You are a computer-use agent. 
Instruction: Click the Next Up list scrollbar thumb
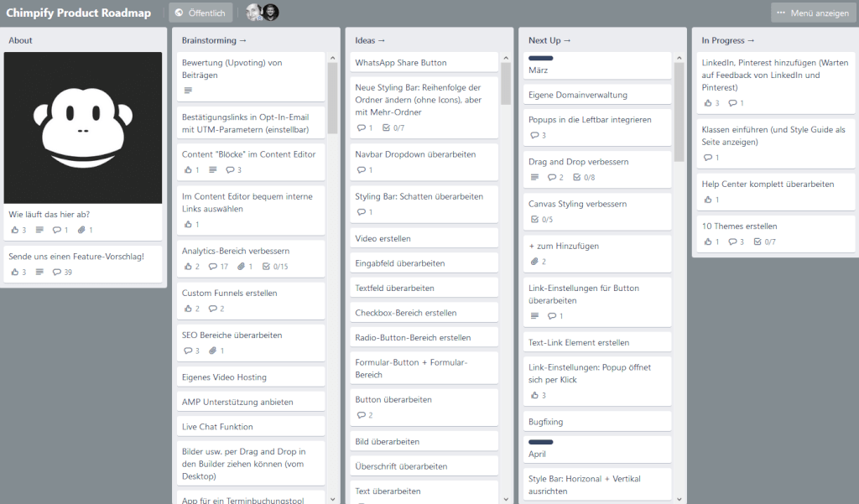(679, 112)
